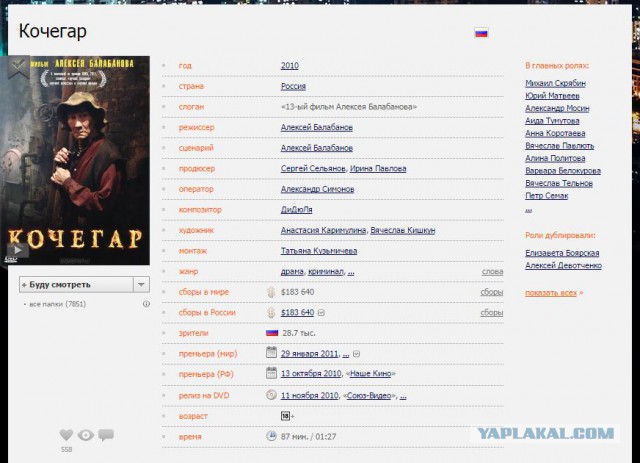Open actor Александр Мосин link
The image size is (640, 463).
tap(557, 108)
